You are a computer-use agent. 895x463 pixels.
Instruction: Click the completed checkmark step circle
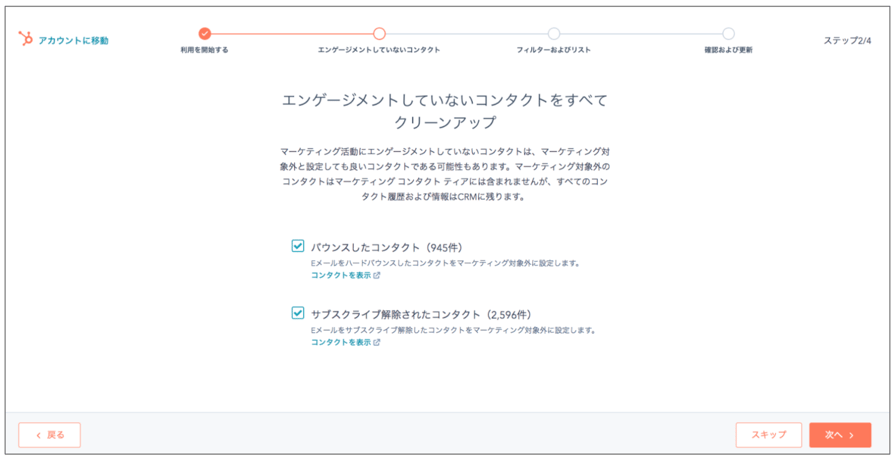pos(205,34)
